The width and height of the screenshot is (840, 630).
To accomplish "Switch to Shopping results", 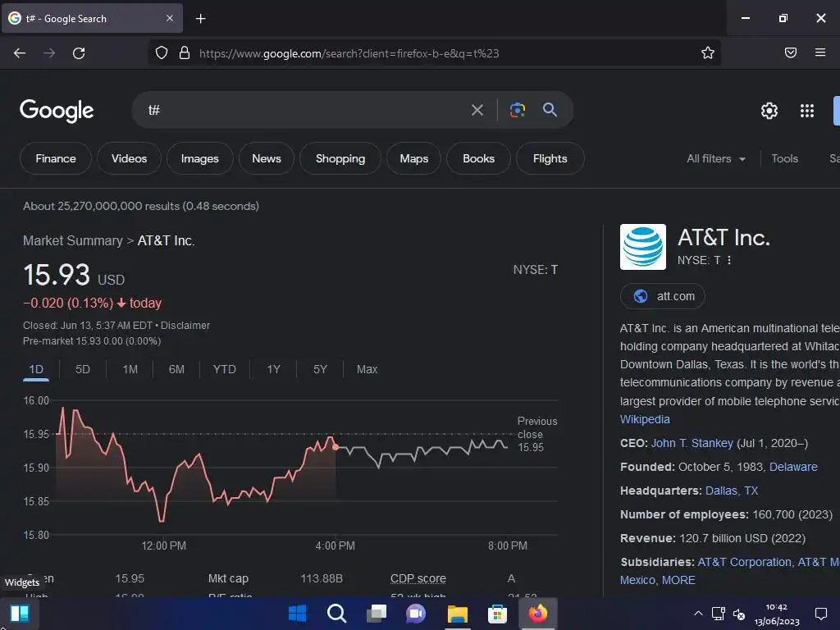I will pos(340,158).
